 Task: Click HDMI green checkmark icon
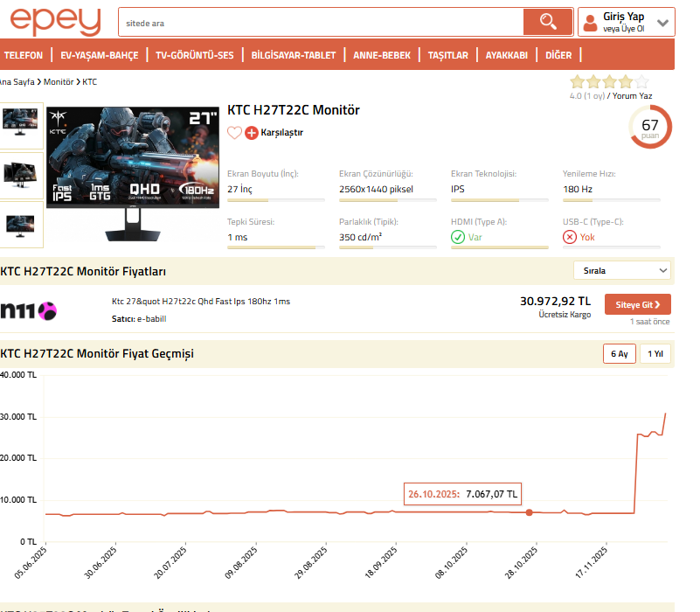pyautogui.click(x=458, y=237)
